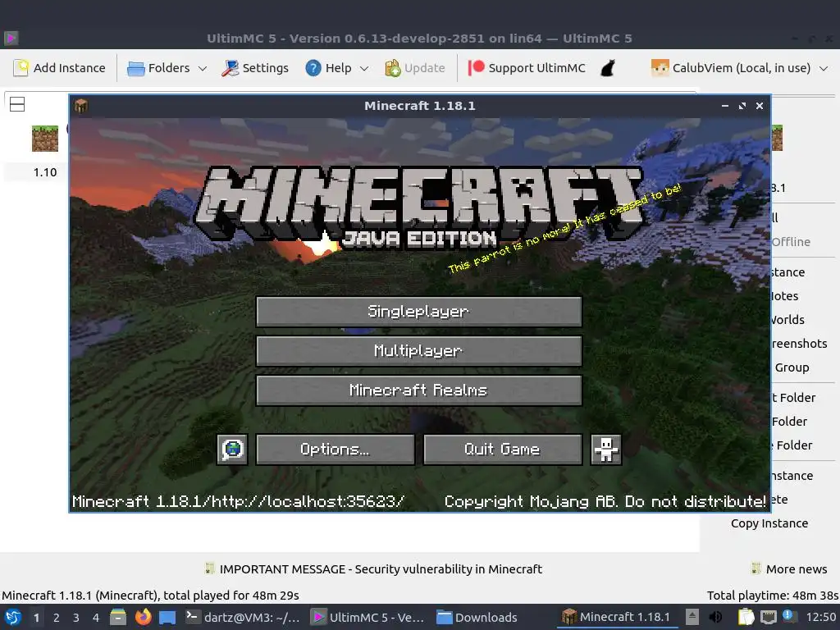840x630 pixels.
Task: Click the Minecraft window chest icon
Action: tap(81, 106)
